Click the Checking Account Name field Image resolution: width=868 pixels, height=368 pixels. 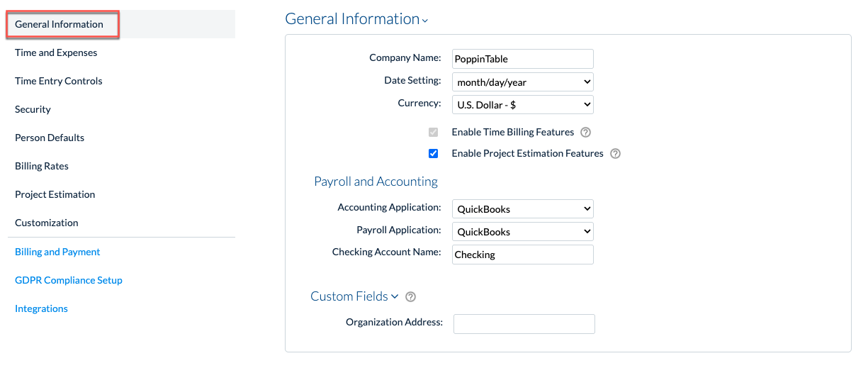[523, 255]
